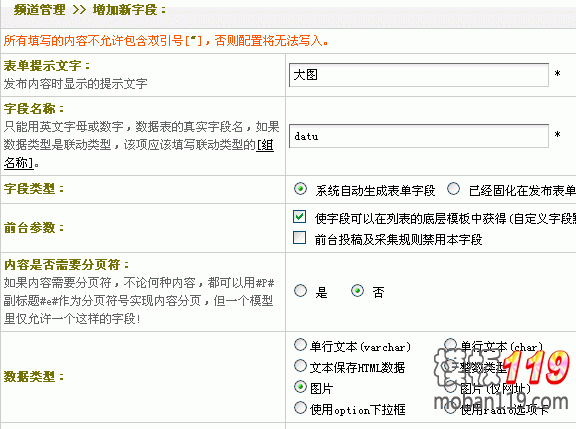
Task: Click 频道管理 in breadcrumb header
Action: point(40,10)
